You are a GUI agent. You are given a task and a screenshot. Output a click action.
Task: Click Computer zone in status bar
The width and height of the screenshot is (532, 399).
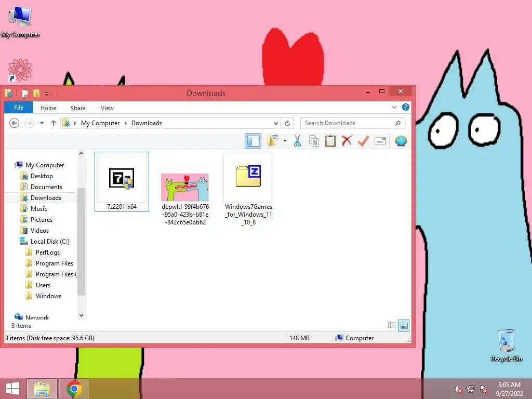(x=354, y=338)
